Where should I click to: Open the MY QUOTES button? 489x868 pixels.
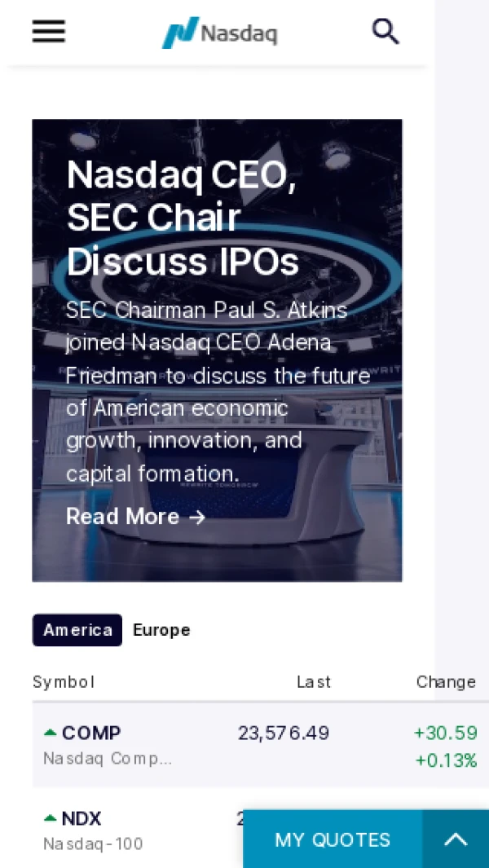coord(333,839)
